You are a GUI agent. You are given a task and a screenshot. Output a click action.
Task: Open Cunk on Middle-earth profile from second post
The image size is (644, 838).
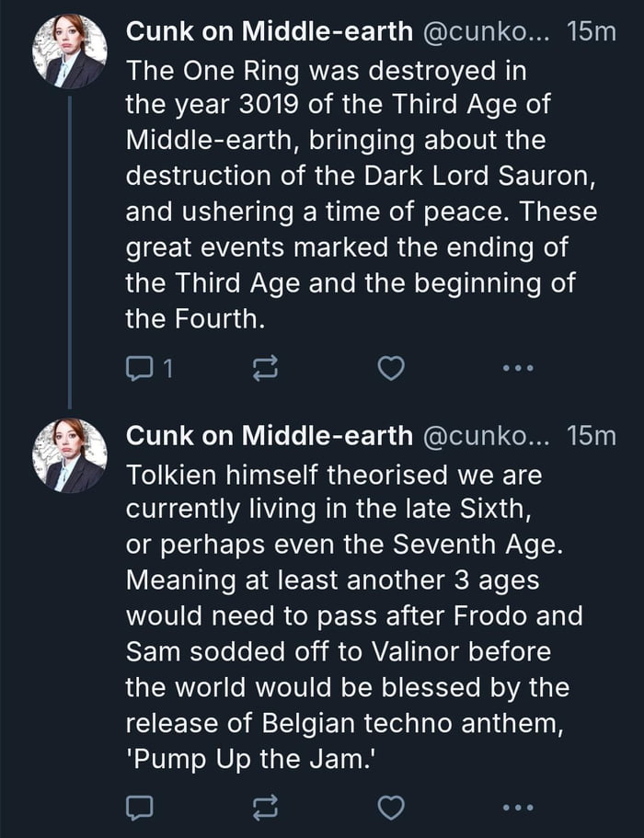pos(269,435)
